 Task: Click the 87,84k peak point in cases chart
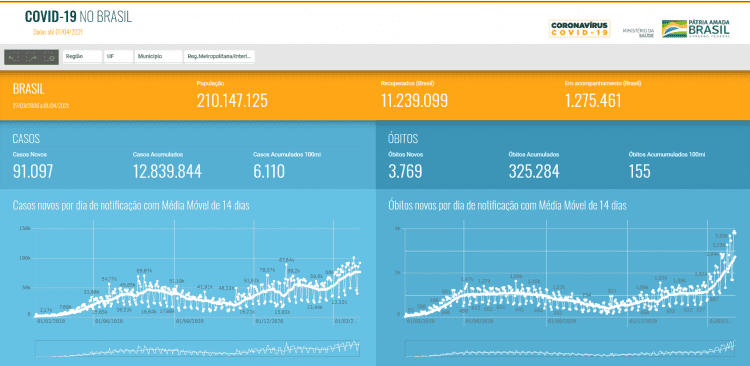(286, 265)
